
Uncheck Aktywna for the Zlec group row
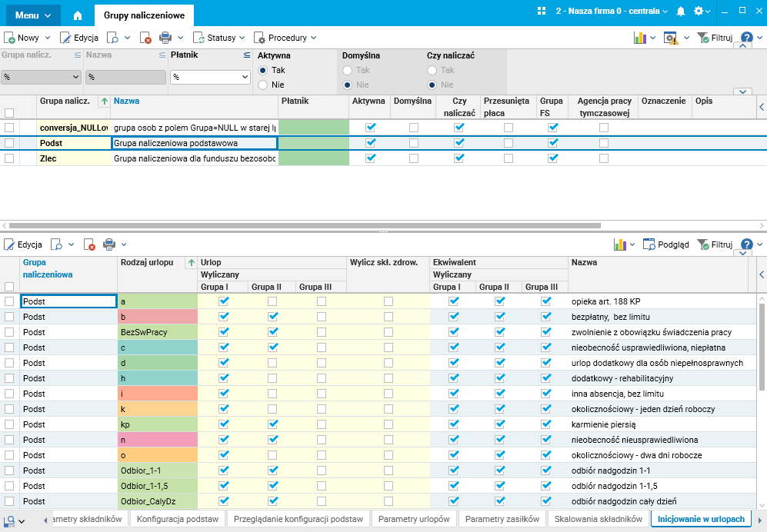pyautogui.click(x=371, y=158)
